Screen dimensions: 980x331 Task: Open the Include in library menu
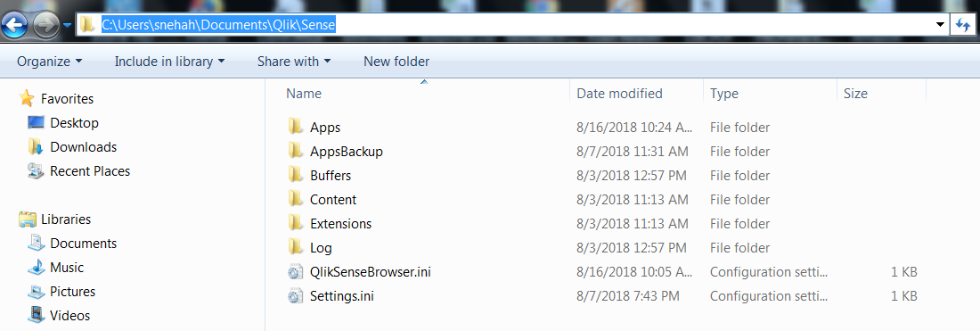[169, 62]
